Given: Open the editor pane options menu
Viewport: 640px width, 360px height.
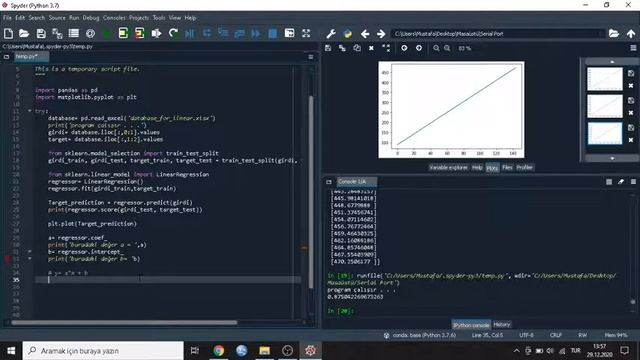Looking at the screenshot, I should coord(311,57).
